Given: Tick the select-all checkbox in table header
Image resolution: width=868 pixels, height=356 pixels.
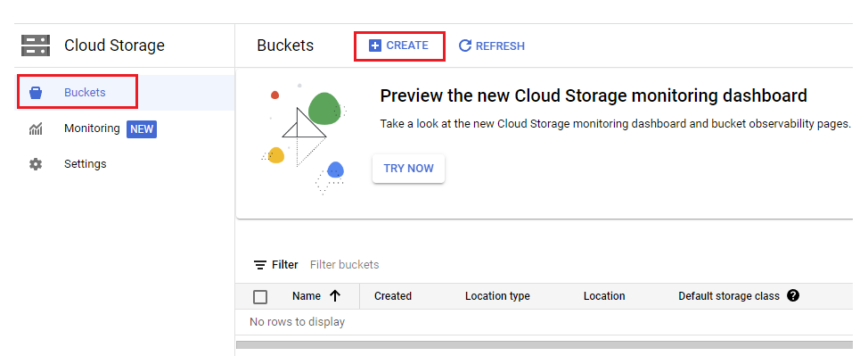Looking at the screenshot, I should coord(260,297).
